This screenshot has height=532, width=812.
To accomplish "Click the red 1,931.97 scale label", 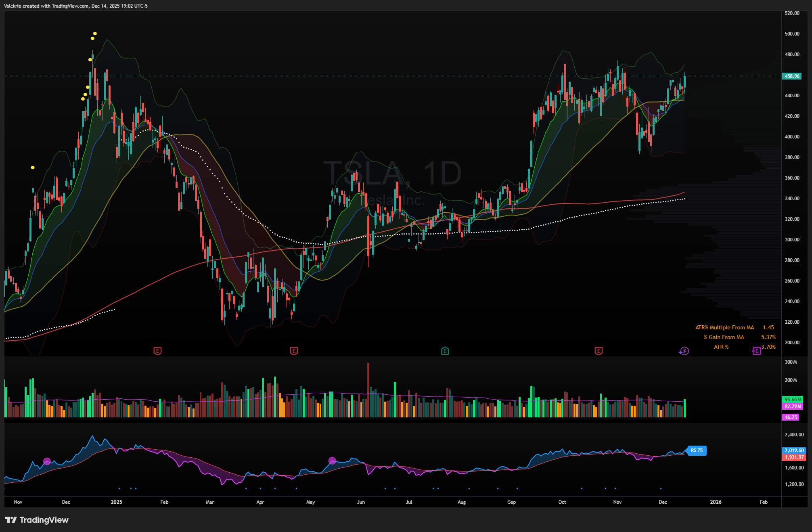I will 794,457.
